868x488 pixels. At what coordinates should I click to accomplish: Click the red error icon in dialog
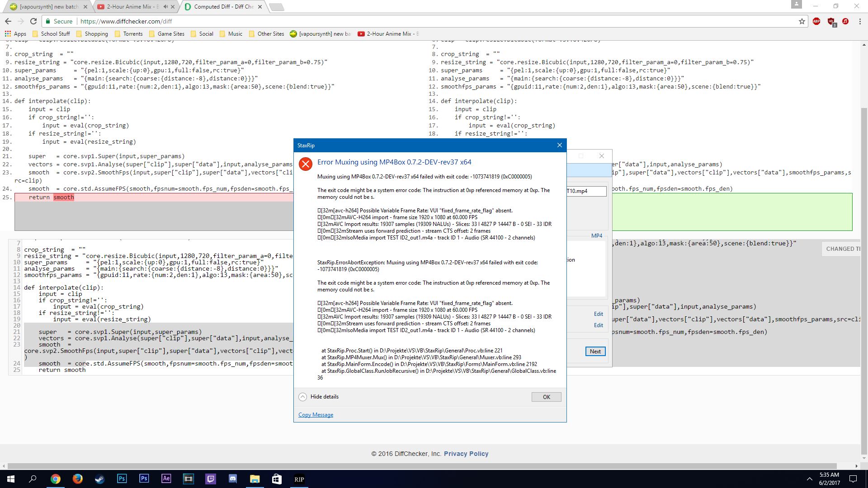coord(306,164)
